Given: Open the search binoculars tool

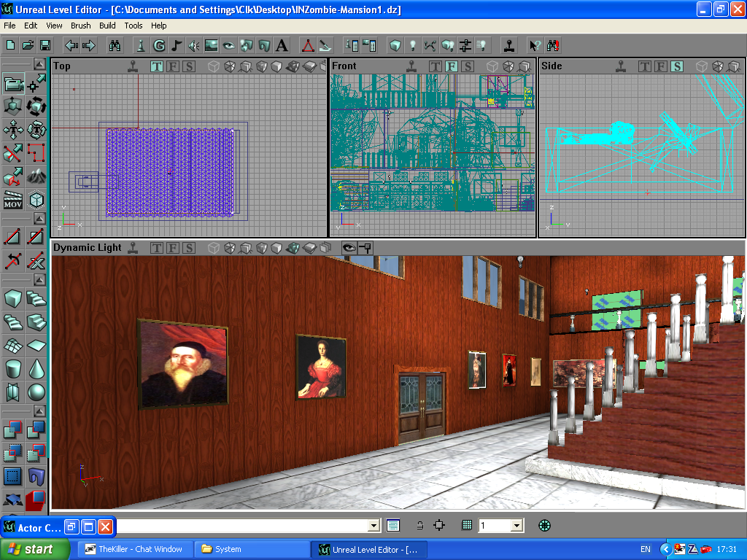Looking at the screenshot, I should coord(115,45).
